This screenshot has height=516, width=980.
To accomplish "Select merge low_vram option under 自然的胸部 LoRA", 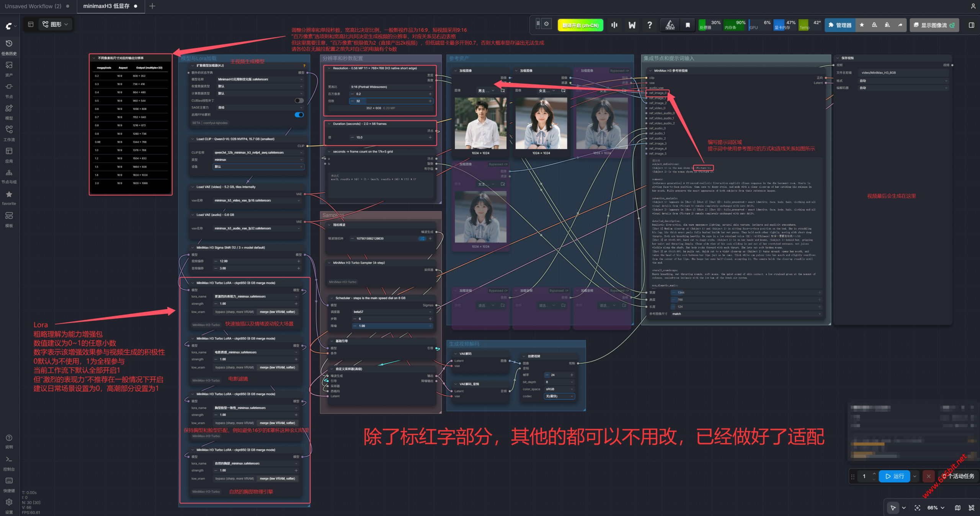I will coord(277,479).
